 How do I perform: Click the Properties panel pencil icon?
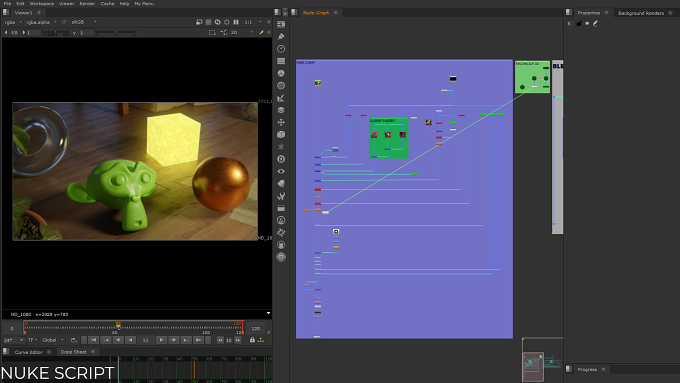pos(595,23)
